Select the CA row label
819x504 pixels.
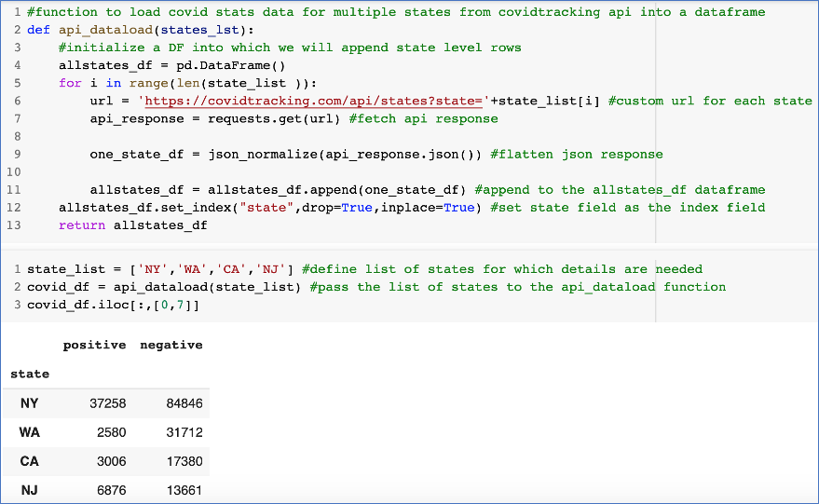tap(29, 461)
